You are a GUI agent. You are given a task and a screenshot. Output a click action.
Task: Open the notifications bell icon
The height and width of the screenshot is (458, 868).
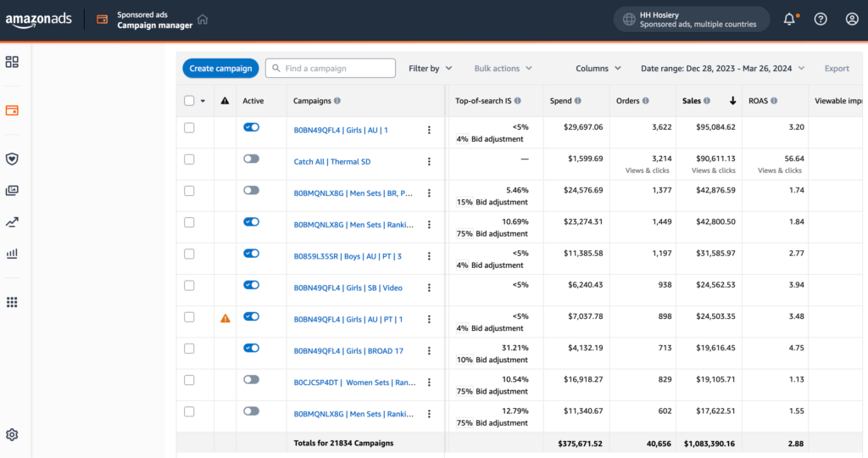point(789,20)
